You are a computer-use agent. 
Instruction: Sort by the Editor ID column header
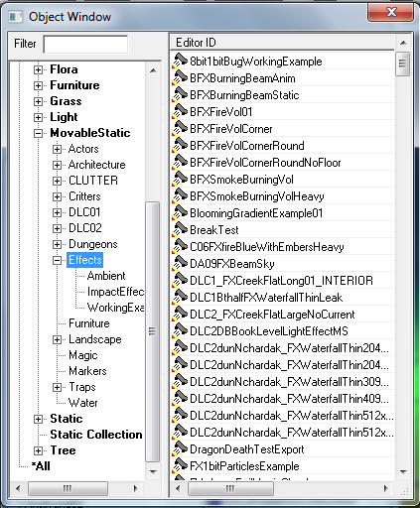pyautogui.click(x=282, y=43)
